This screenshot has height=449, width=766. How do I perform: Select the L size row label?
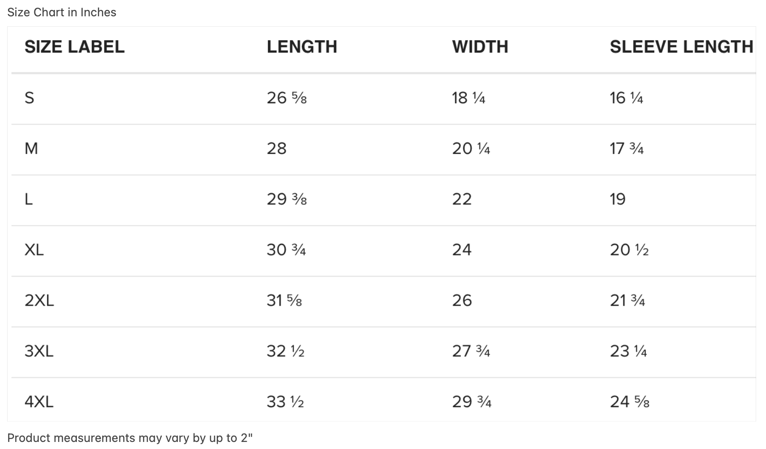pos(28,199)
